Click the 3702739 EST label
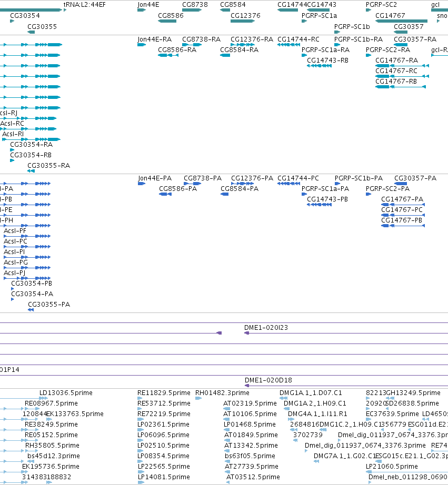The image size is (448, 485). coord(308,435)
